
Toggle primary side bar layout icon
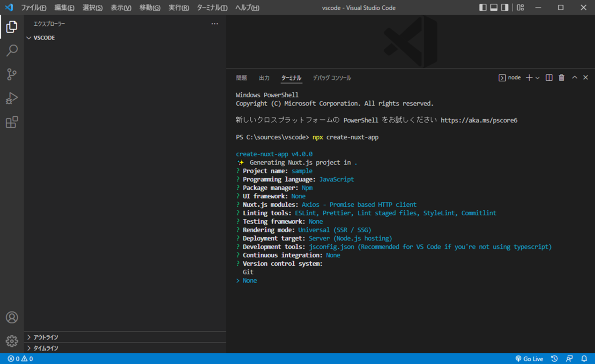coord(483,7)
